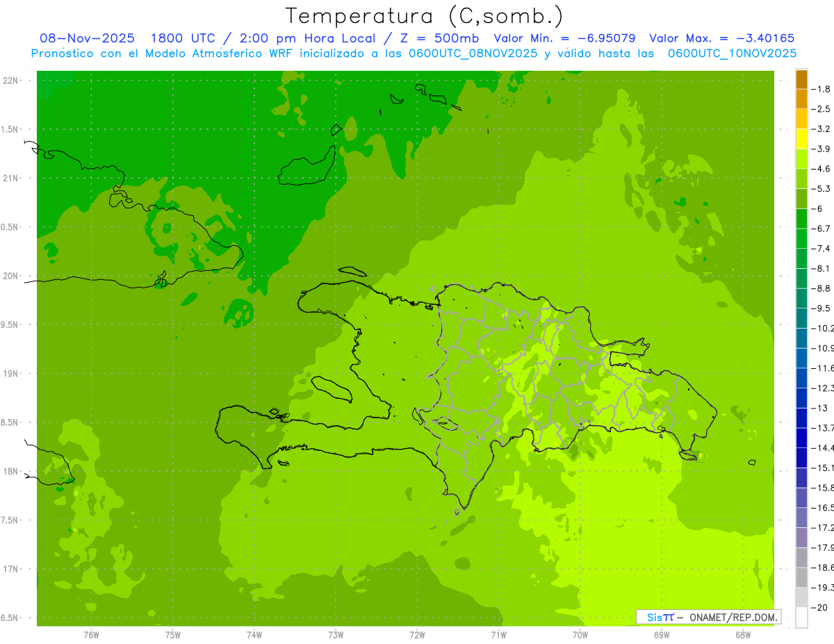
Task: Pick the green swatch between -6 and -6.7
Action: (801, 218)
